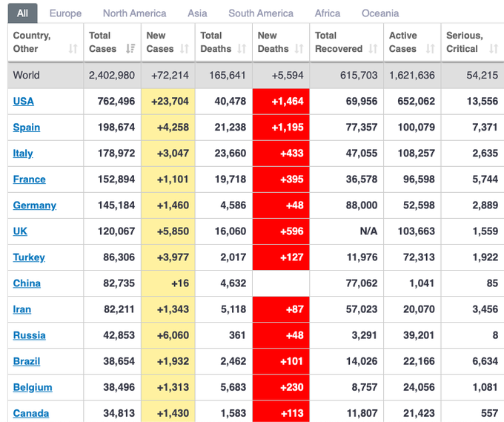Click the Total Deaths sort arrows
The width and height of the screenshot is (504, 422).
tap(242, 49)
